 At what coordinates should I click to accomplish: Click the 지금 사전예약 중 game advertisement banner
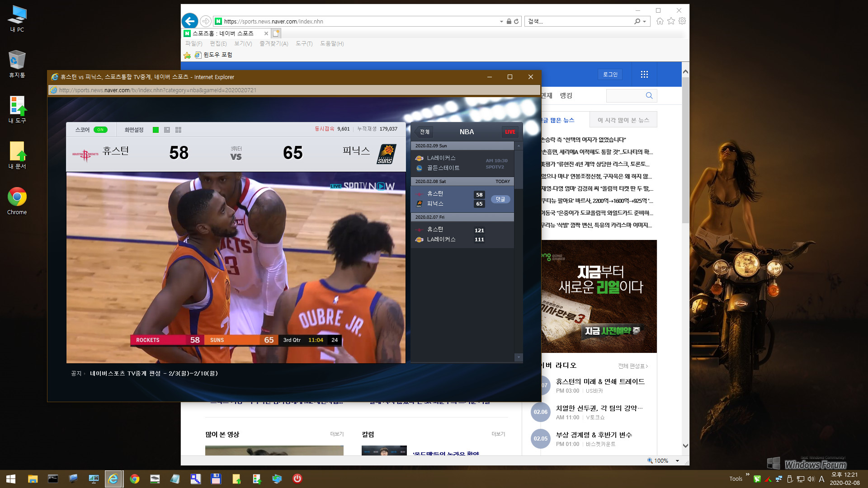click(599, 296)
